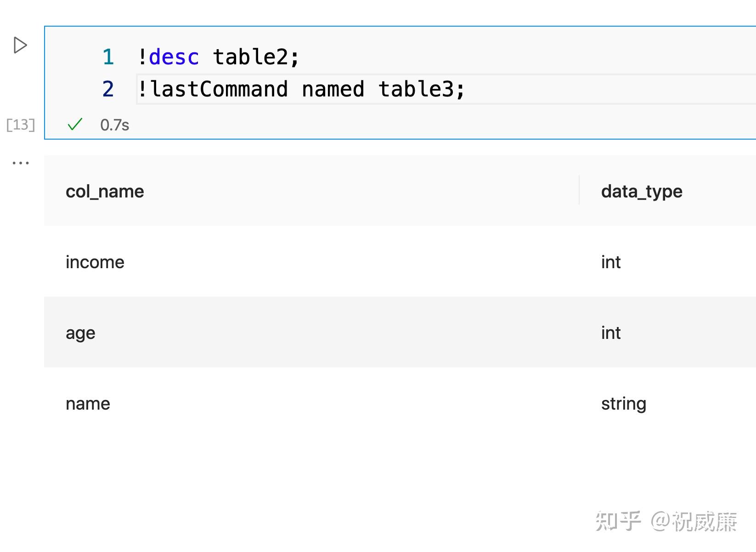Click line number 1 in the gutter
Image resolution: width=756 pixels, height=552 pixels.
coord(108,57)
